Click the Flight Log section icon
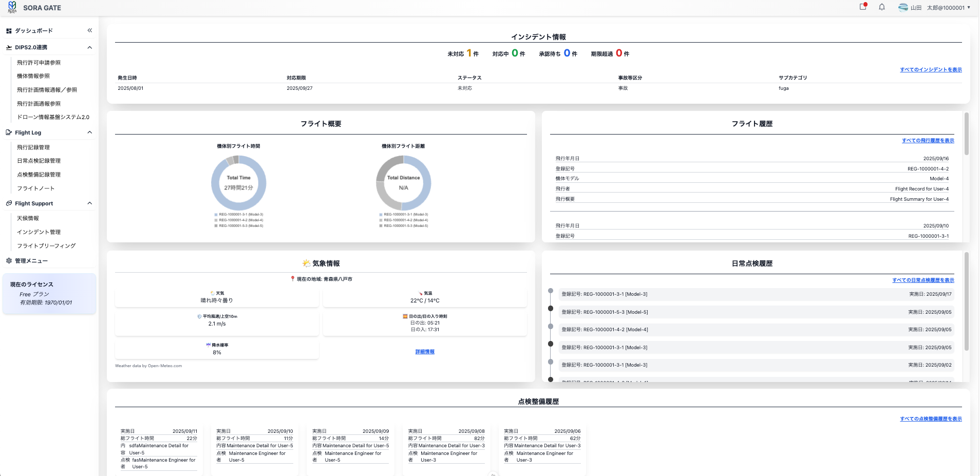 click(x=9, y=132)
